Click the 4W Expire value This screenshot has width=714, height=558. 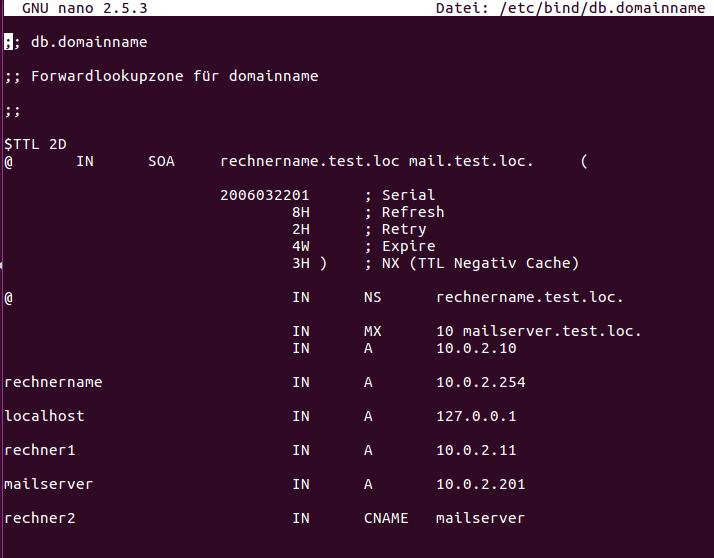(x=301, y=246)
